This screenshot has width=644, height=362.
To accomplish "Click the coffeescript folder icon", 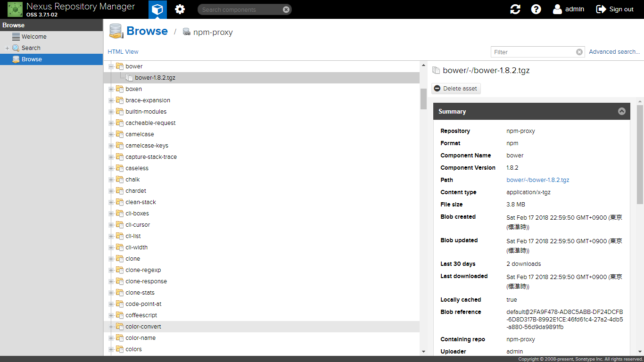I will click(120, 315).
